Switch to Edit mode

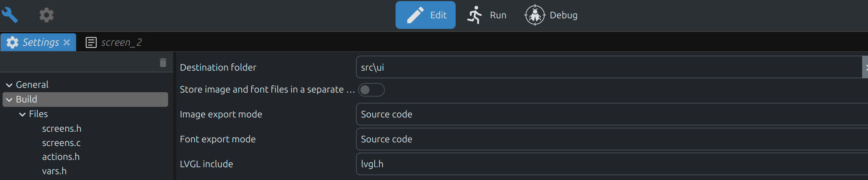pyautogui.click(x=425, y=15)
